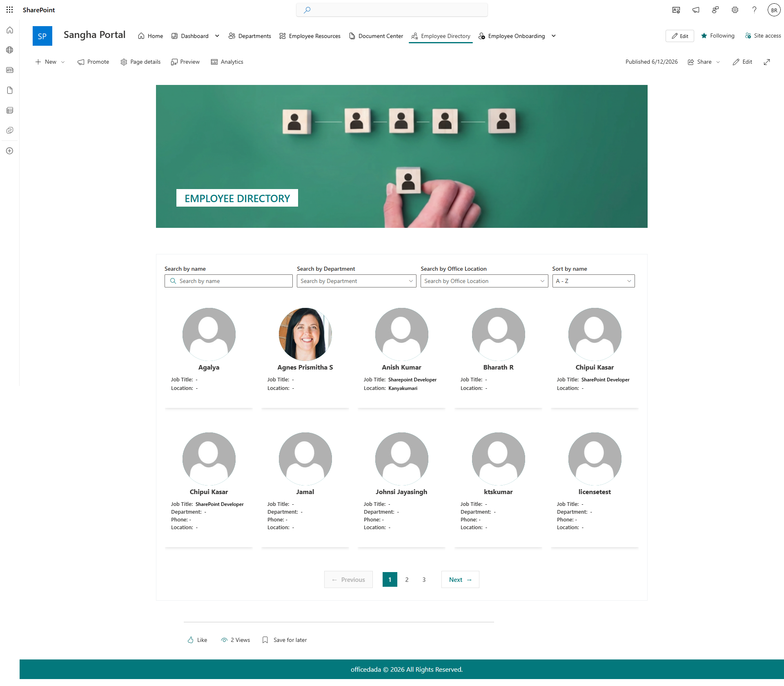Screen dimensions: 784x686
Task: Click the image card icon in header
Action: (x=676, y=10)
